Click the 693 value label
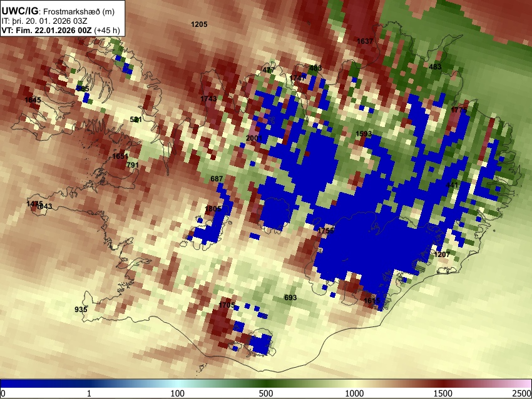 pos(290,298)
